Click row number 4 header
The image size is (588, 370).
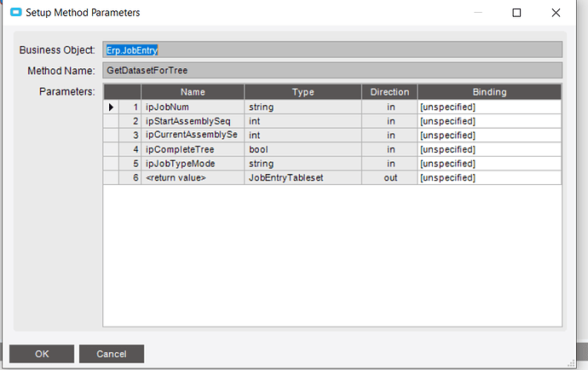[x=130, y=149]
